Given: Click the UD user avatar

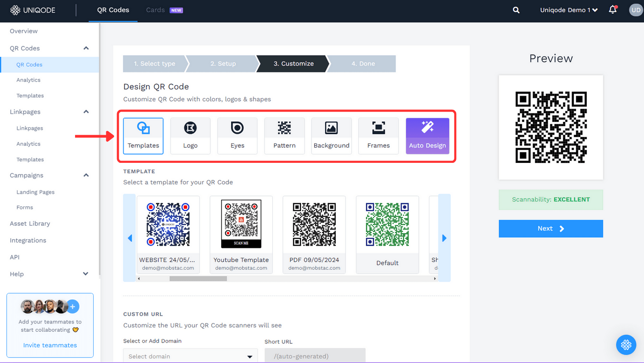Looking at the screenshot, I should click(x=636, y=10).
